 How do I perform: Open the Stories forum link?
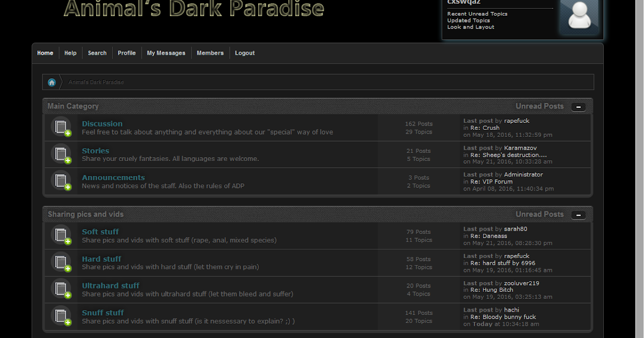pyautogui.click(x=95, y=150)
